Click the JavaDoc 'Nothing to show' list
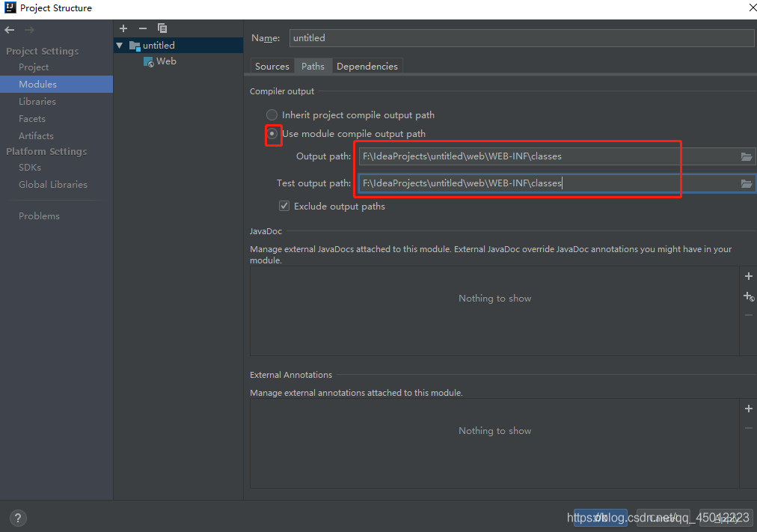The width and height of the screenshot is (757, 532). pyautogui.click(x=494, y=311)
